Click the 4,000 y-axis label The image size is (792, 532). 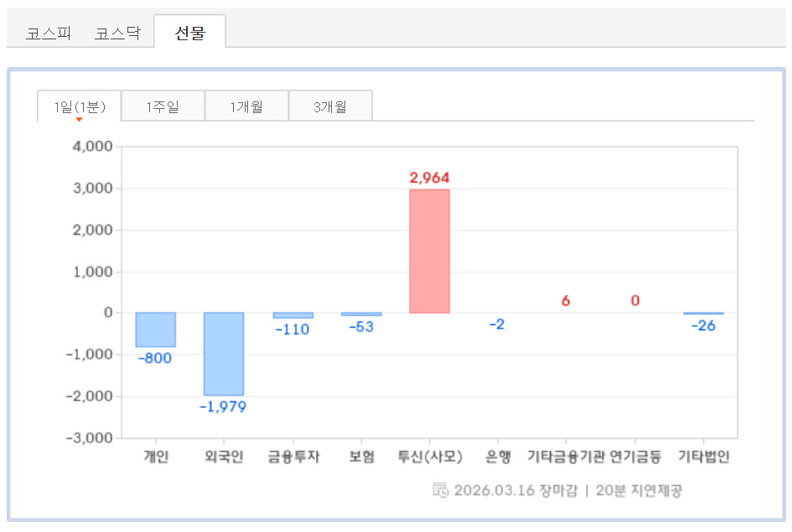click(92, 147)
